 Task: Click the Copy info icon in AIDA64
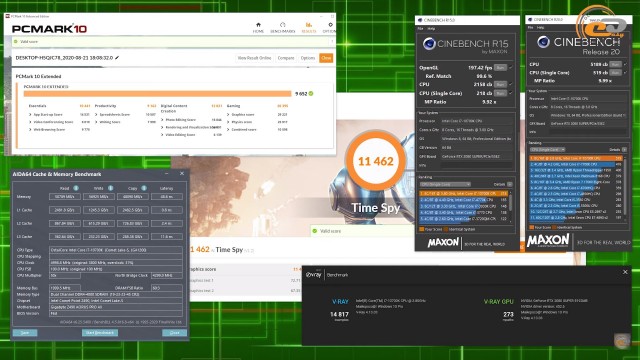pyautogui.click(x=144, y=188)
